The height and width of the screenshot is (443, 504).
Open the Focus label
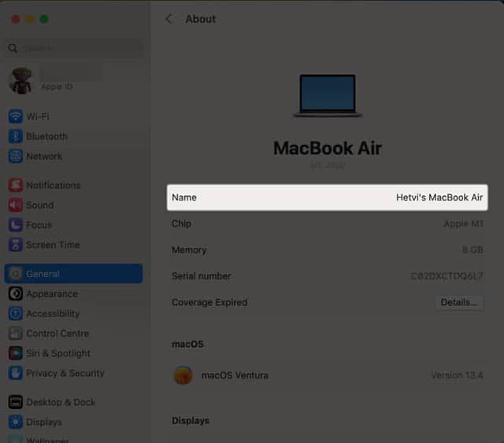tap(39, 225)
